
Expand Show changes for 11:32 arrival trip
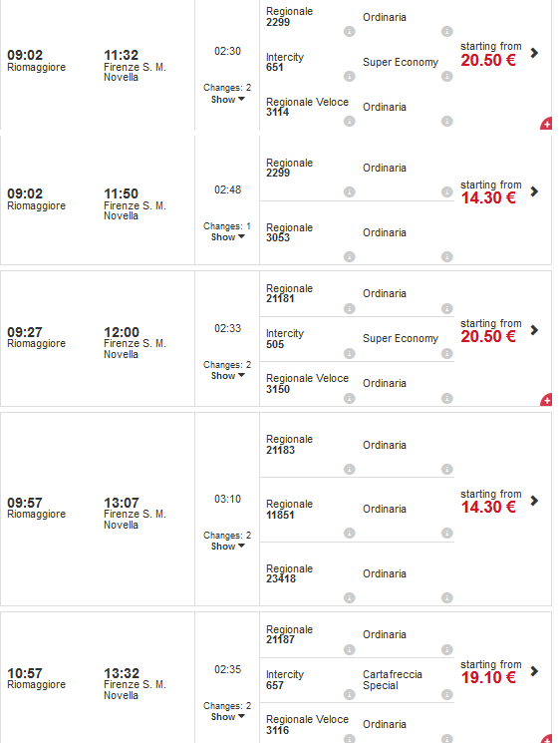pyautogui.click(x=228, y=100)
